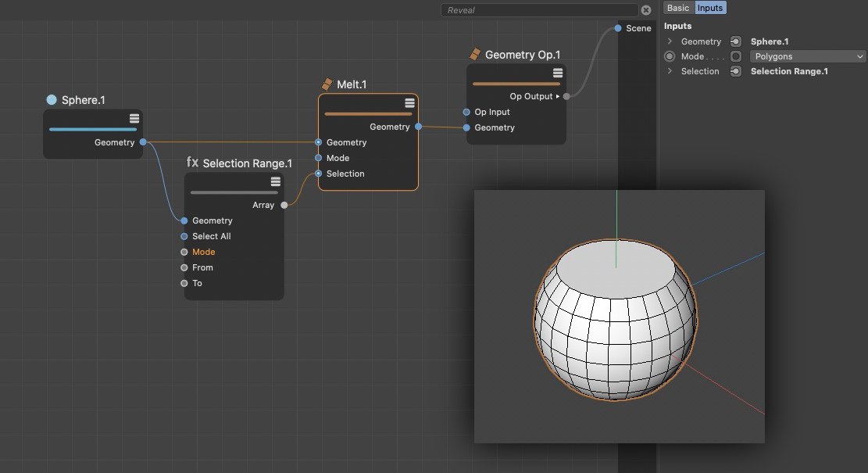Click the Select All input port
868x473 pixels.
tap(184, 236)
